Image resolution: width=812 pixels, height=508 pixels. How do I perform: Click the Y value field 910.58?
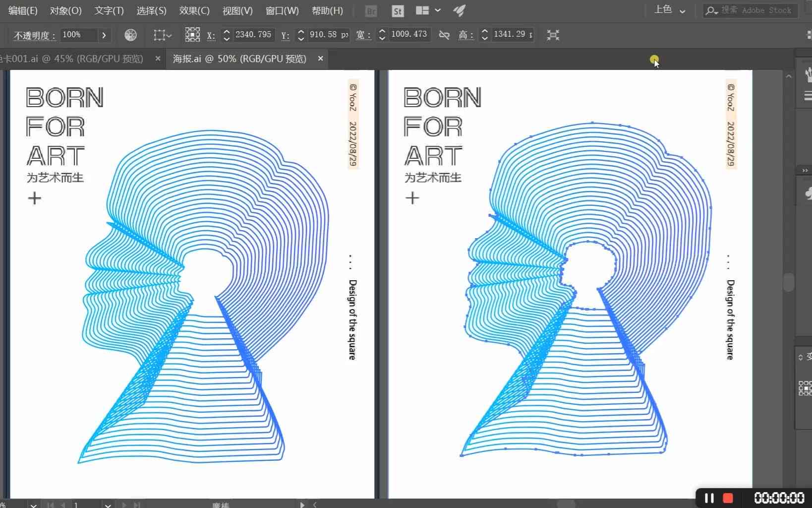pyautogui.click(x=328, y=35)
